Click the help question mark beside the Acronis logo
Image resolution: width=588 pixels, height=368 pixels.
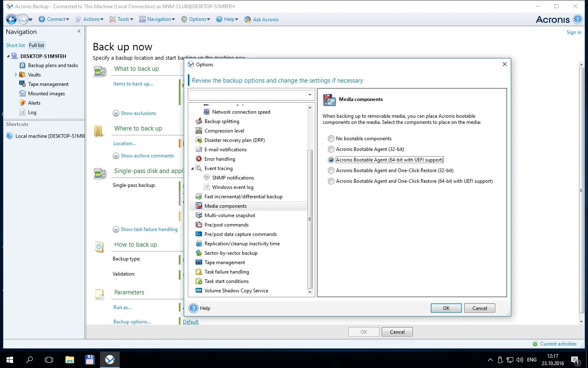pyautogui.click(x=577, y=19)
